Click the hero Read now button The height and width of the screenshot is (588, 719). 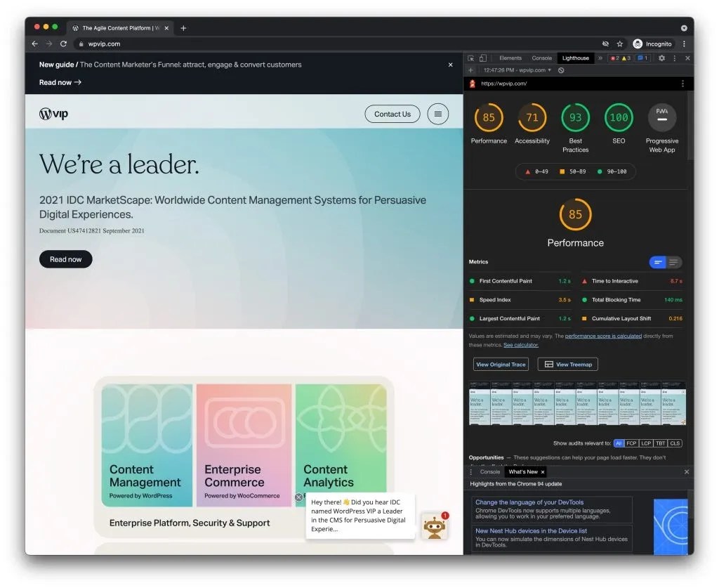(x=65, y=260)
